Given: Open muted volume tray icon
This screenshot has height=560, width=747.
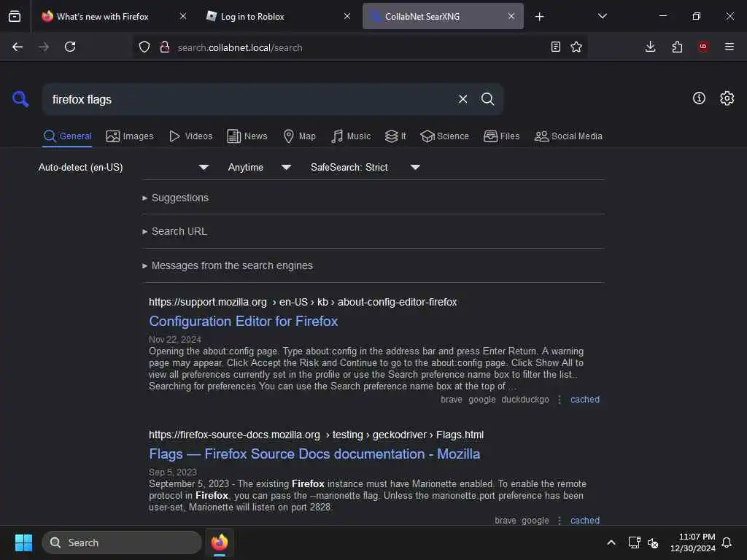Looking at the screenshot, I should 653,542.
